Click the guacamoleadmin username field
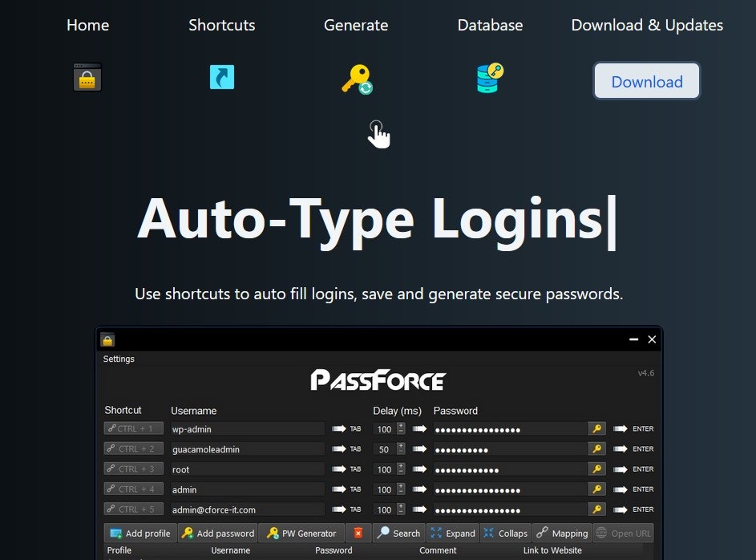 247,449
